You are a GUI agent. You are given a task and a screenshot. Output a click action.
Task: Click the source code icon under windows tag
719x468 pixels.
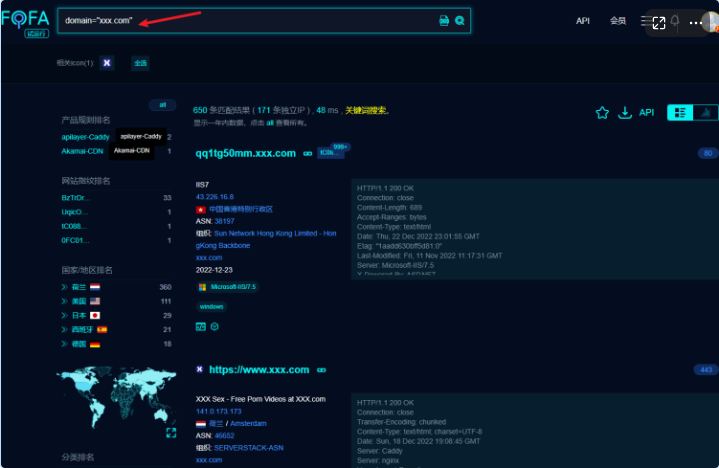(201, 327)
